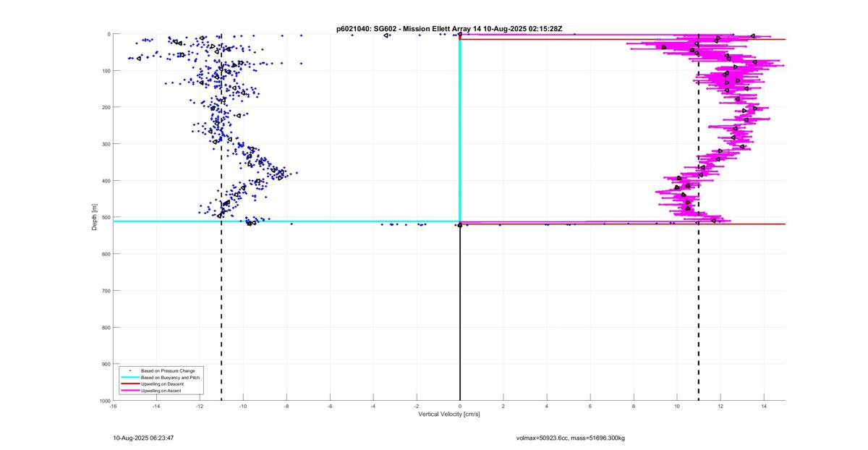This screenshot has height=450, width=868.
Task: Click the '300' depth axis tick label
Action: [x=106, y=144]
